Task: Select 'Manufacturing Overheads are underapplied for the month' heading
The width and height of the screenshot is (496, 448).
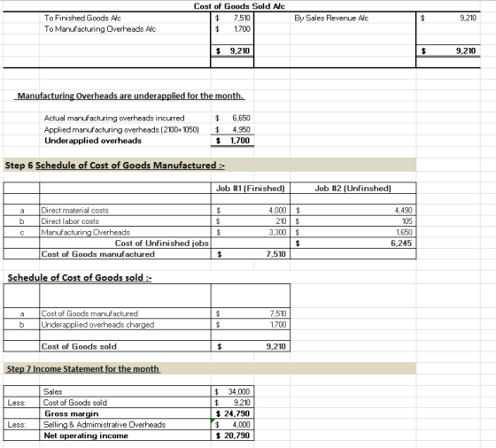Action: tap(131, 96)
